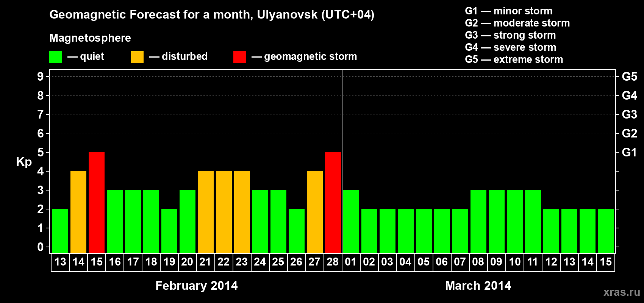The height and width of the screenshot is (303, 644).
Task: Click the orange bar for February 23
Action: coord(242,212)
